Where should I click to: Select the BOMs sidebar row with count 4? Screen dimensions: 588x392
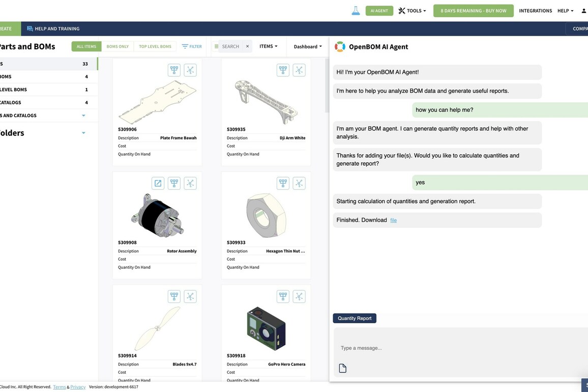point(48,76)
